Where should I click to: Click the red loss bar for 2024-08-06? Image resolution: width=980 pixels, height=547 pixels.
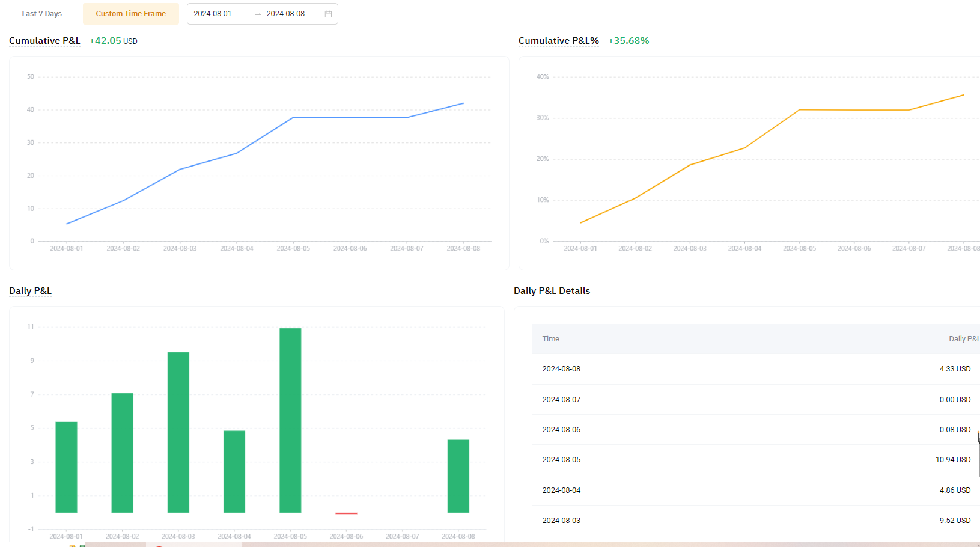tap(346, 513)
